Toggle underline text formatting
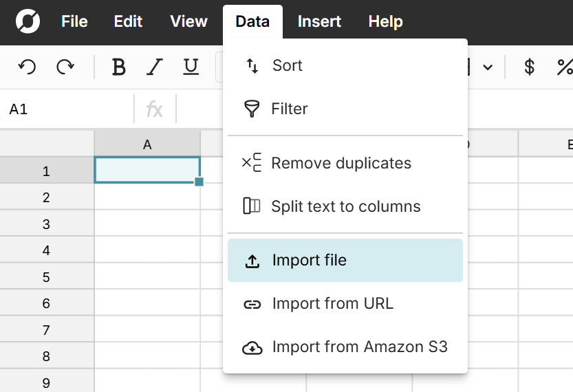 coord(191,67)
